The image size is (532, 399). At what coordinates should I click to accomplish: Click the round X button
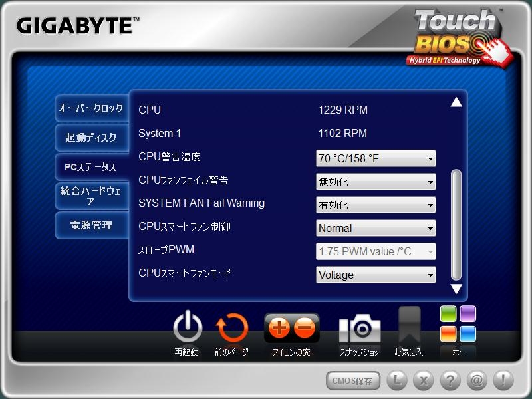[424, 380]
